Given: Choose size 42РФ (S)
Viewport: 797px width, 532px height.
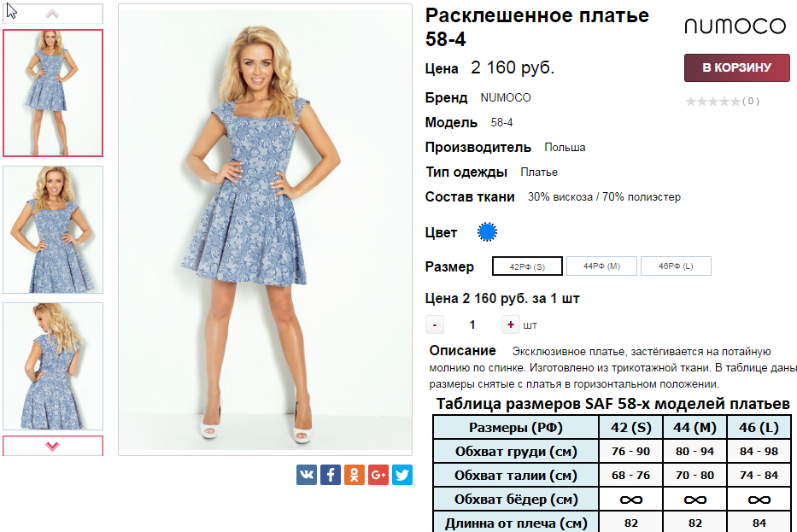Looking at the screenshot, I should point(527,266).
